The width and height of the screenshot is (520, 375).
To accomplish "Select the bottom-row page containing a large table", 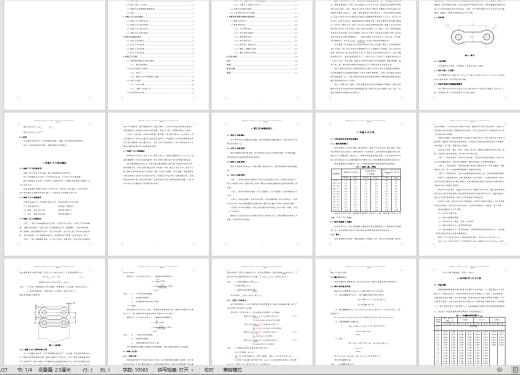I will pos(469,312).
